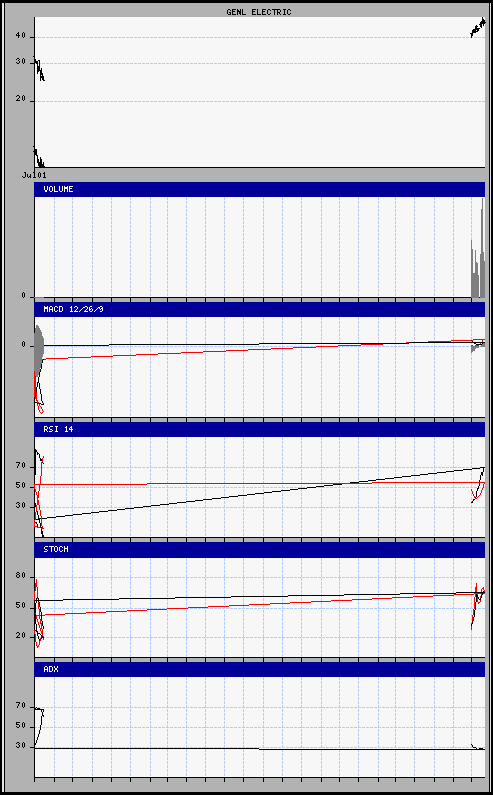Image resolution: width=493 pixels, height=795 pixels.
Task: Click the RSI 70 level label
Action: 20,466
